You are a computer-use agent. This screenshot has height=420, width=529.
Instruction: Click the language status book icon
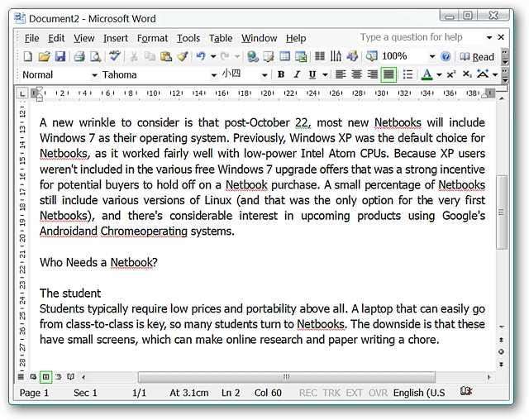coord(466,392)
